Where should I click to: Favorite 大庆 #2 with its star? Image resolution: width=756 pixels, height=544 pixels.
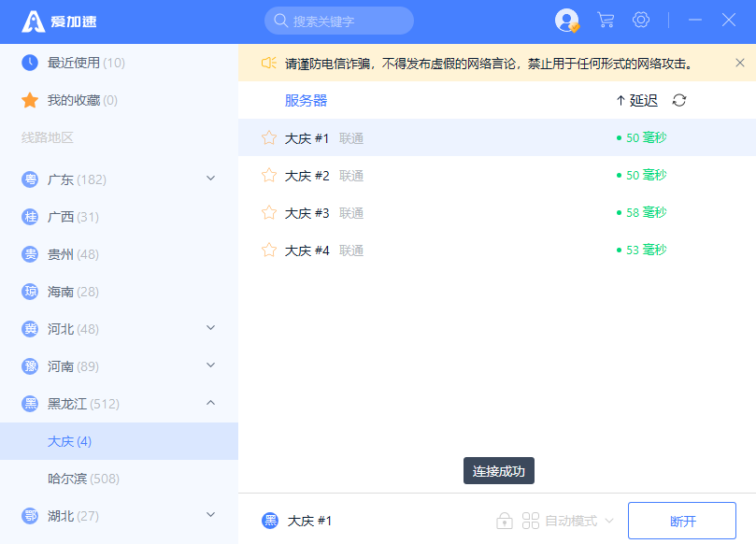pyautogui.click(x=269, y=175)
